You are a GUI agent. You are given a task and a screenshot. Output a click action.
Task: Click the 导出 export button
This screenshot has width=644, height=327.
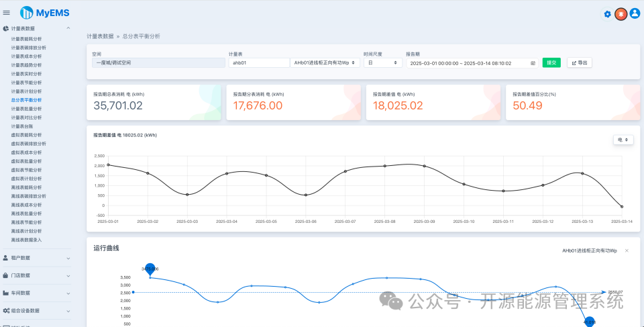[580, 62]
